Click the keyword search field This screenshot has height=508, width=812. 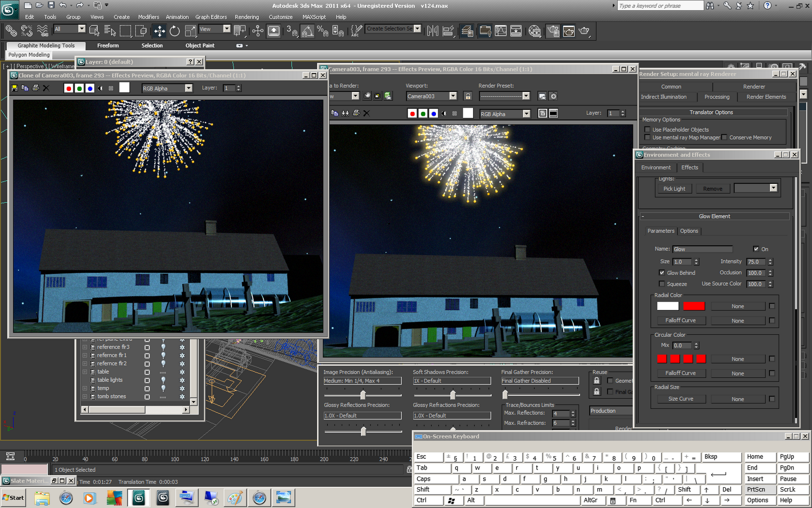pyautogui.click(x=660, y=6)
